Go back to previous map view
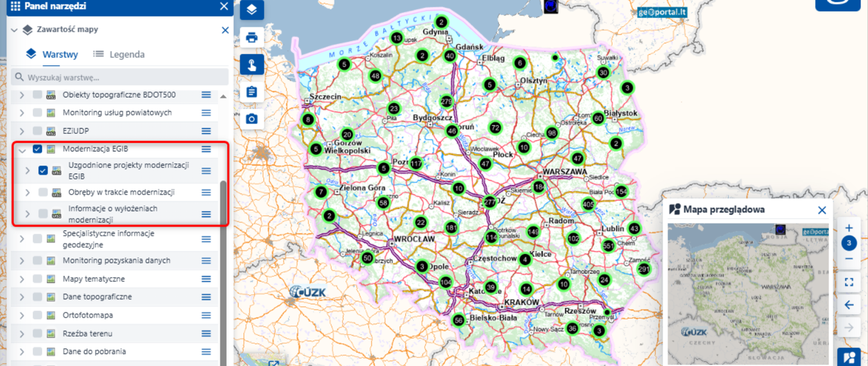The height and width of the screenshot is (366, 868). coord(849,305)
